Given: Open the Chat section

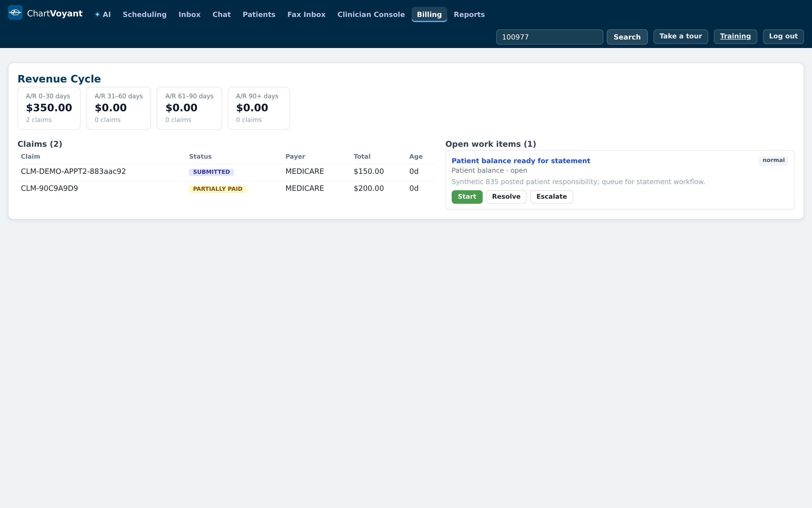Looking at the screenshot, I should (x=221, y=14).
